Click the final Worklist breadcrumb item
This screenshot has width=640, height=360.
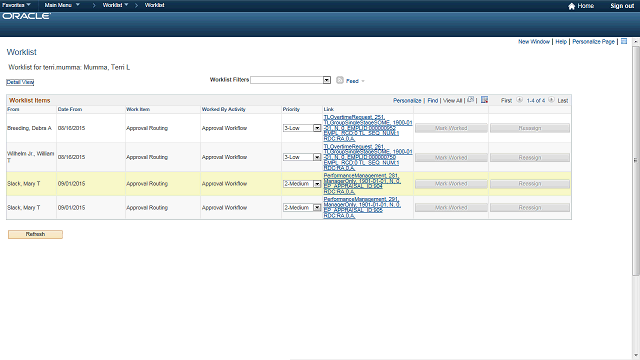155,5
